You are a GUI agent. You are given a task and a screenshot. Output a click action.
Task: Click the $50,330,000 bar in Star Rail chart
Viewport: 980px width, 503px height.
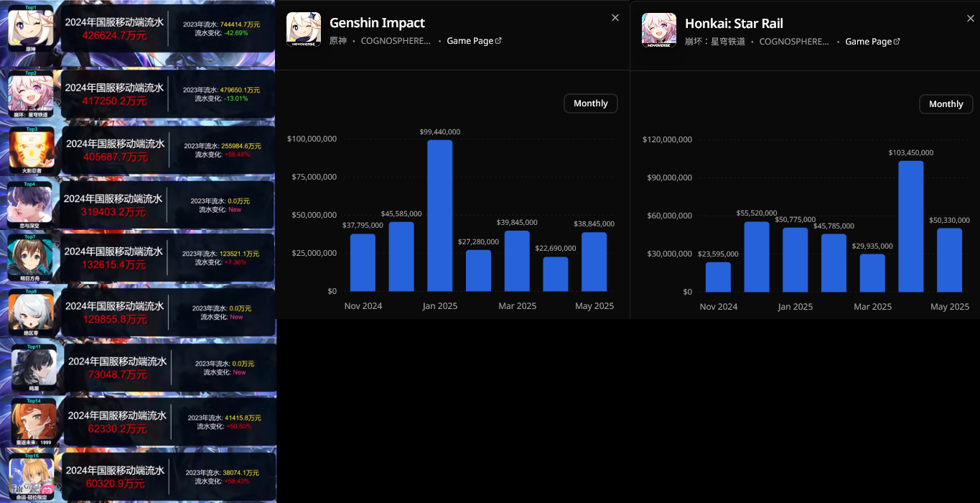950,260
